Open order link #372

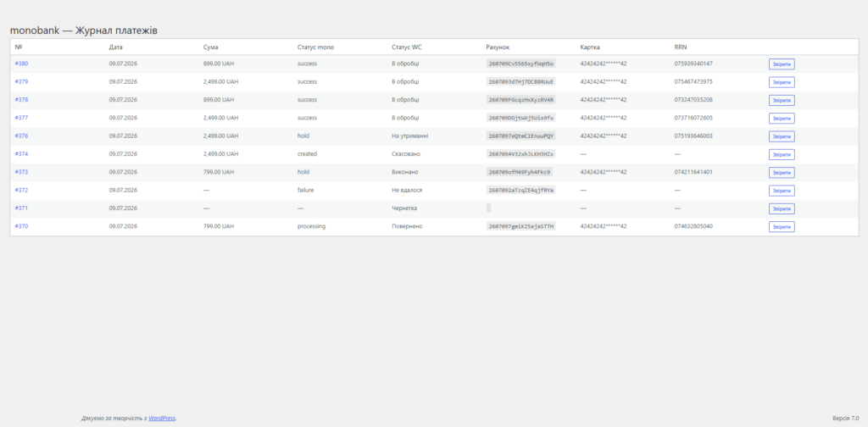(x=21, y=191)
